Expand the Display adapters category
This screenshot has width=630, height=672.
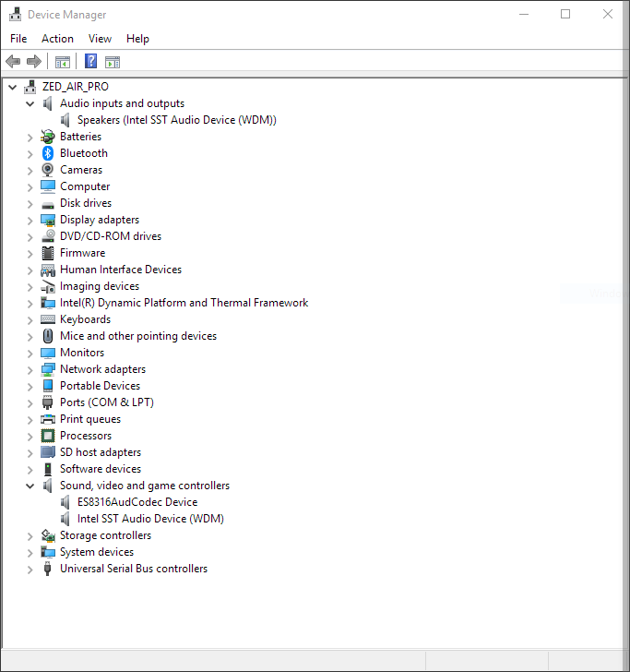30,221
